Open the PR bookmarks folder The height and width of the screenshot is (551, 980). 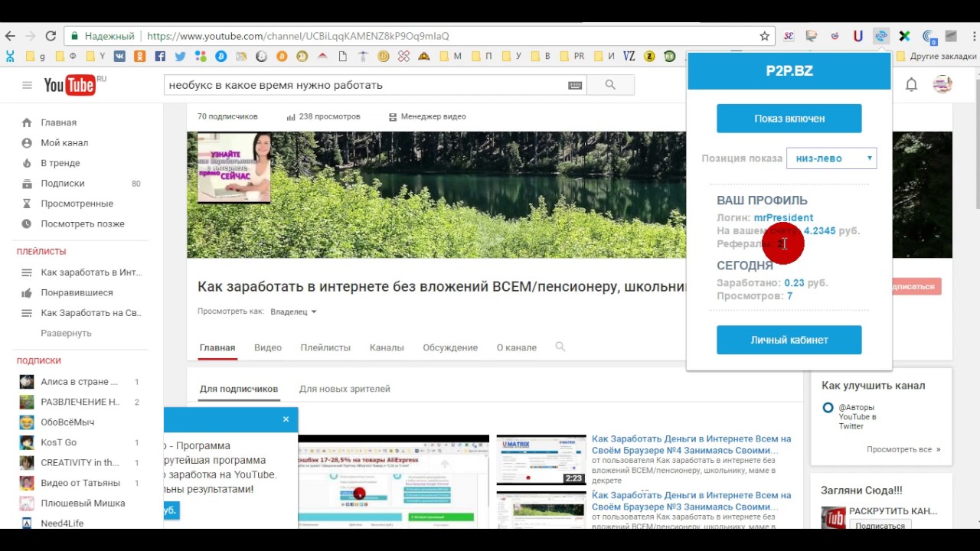(x=572, y=56)
